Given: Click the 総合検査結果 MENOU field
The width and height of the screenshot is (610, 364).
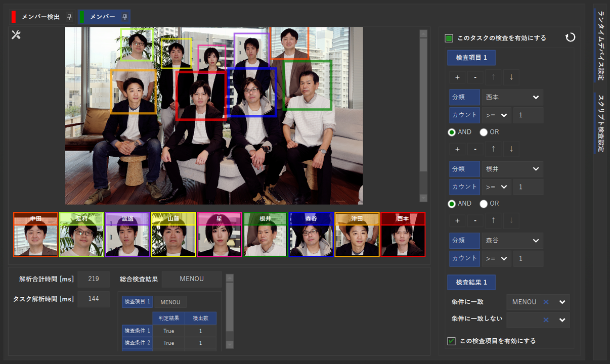Looking at the screenshot, I should [x=192, y=279].
